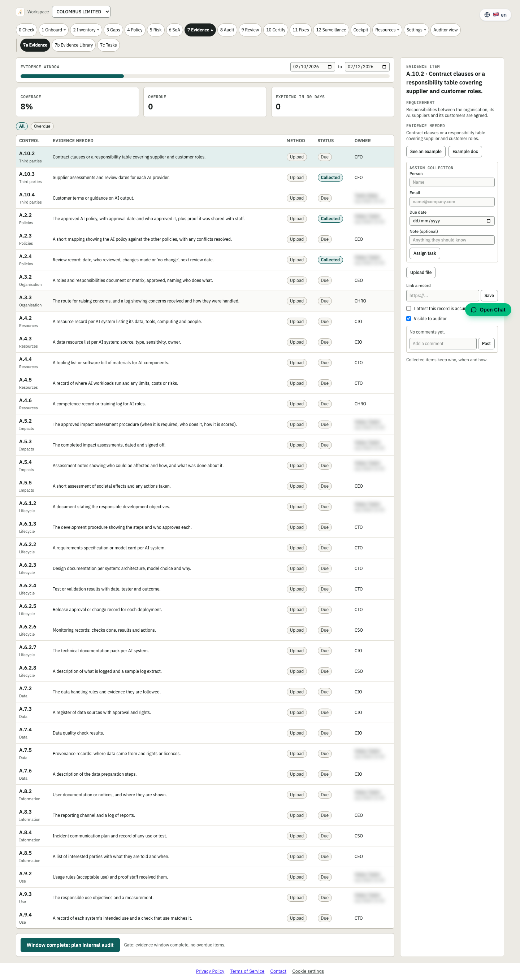The width and height of the screenshot is (520, 980).
Task: Open the 12 Surveillance step
Action: [331, 30]
